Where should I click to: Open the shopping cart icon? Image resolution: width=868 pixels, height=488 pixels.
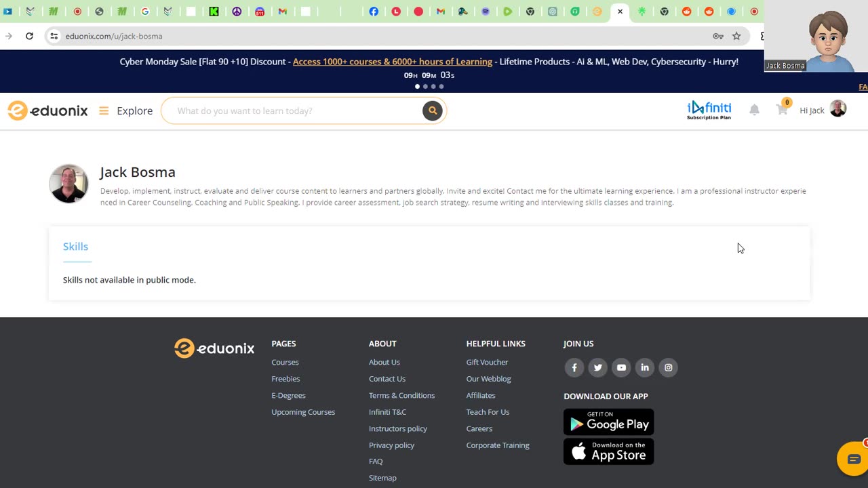pyautogui.click(x=783, y=109)
